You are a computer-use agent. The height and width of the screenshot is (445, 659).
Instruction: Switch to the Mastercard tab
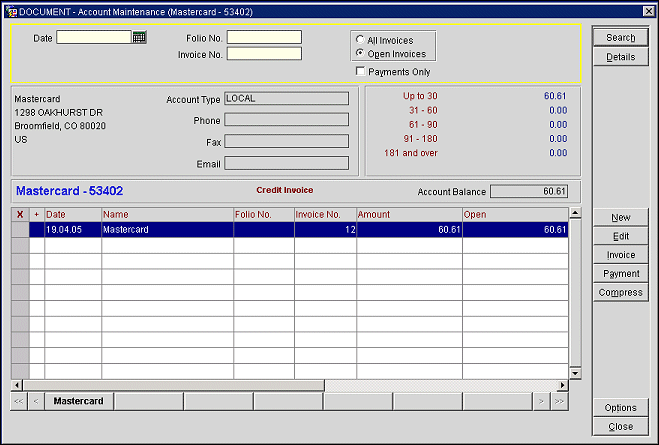[x=79, y=401]
